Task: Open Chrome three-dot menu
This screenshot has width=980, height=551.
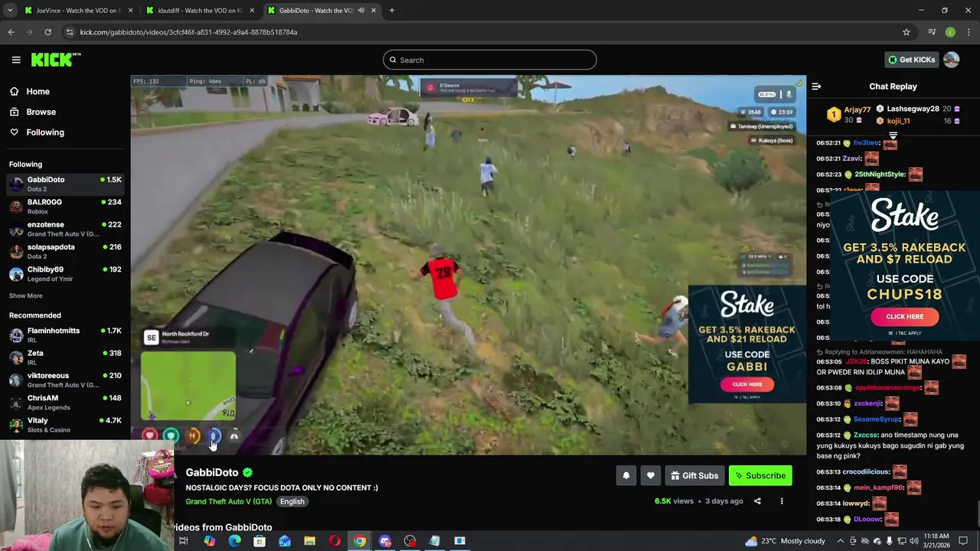Action: 969,32
